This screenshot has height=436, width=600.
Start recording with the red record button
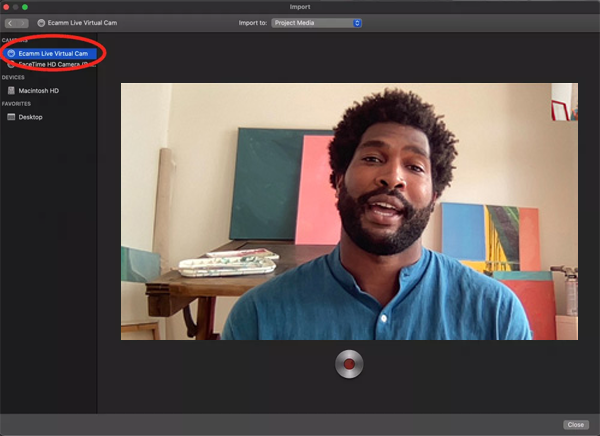click(349, 365)
